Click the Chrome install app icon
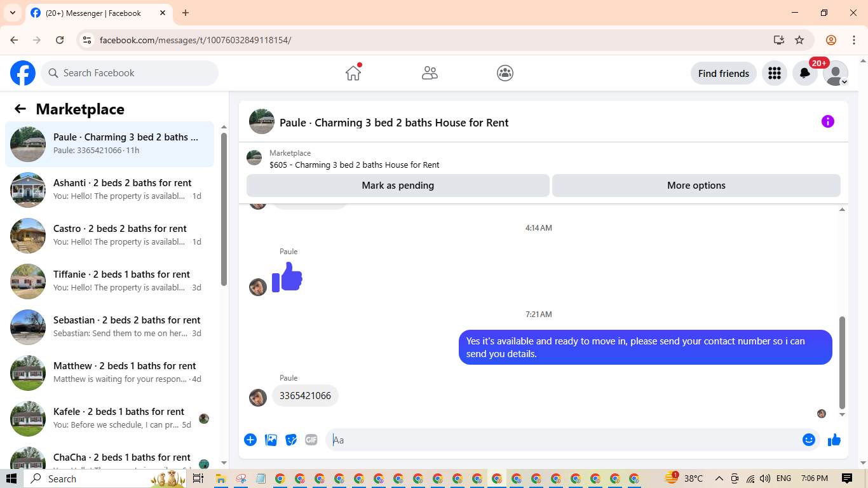This screenshot has width=868, height=488. 779,40
